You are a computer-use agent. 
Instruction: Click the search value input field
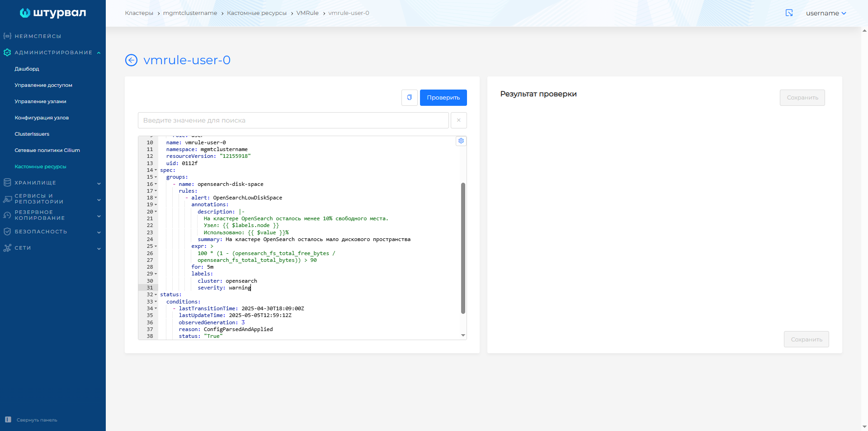pos(293,120)
